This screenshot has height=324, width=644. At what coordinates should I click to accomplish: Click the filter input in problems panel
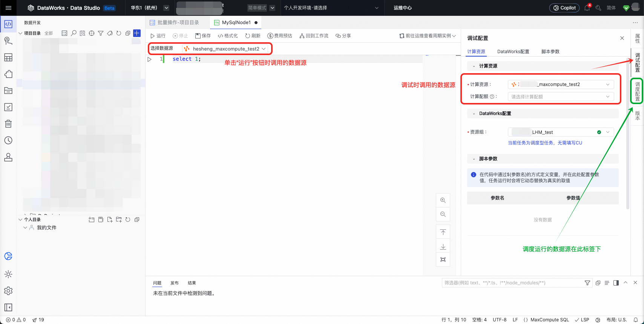click(x=513, y=283)
